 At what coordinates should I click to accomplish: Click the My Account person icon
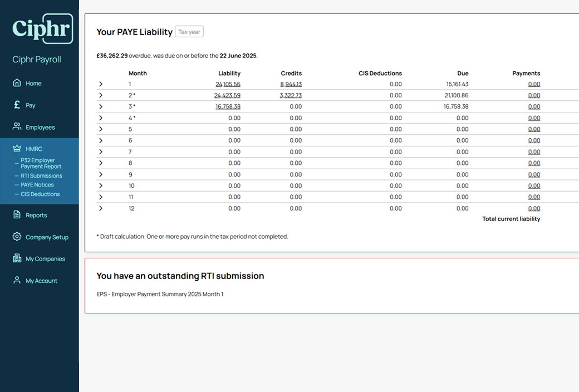click(x=17, y=281)
